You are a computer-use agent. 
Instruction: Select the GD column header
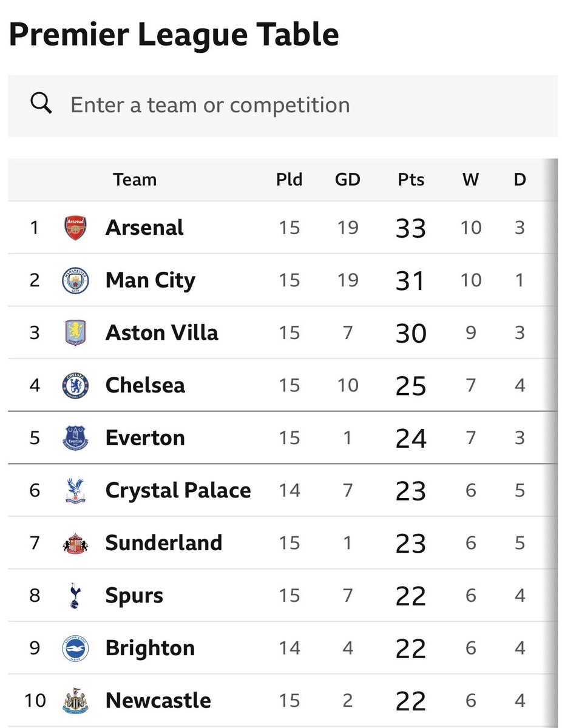pyautogui.click(x=348, y=180)
